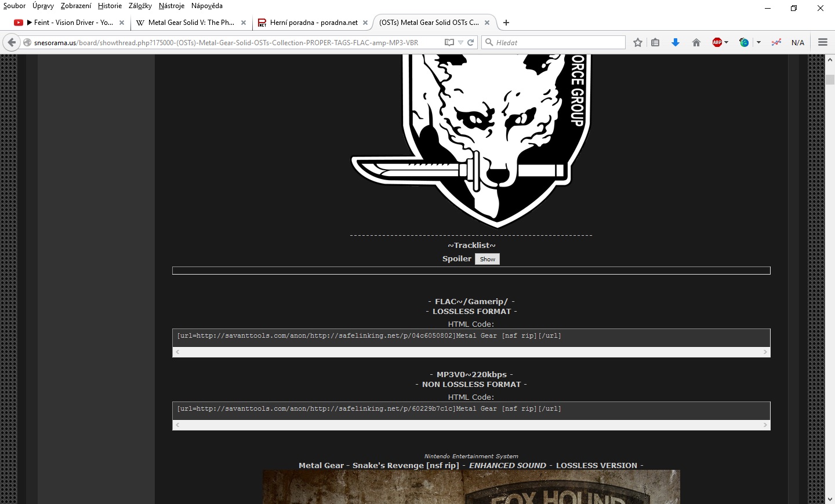Click the N/A toolbar button
Screen dimensions: 835x504
click(x=798, y=42)
